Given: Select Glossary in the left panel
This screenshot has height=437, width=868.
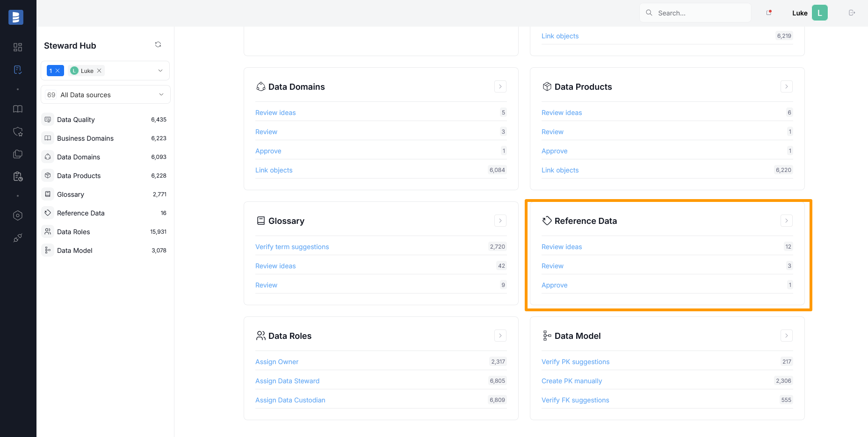Looking at the screenshot, I should tap(71, 194).
